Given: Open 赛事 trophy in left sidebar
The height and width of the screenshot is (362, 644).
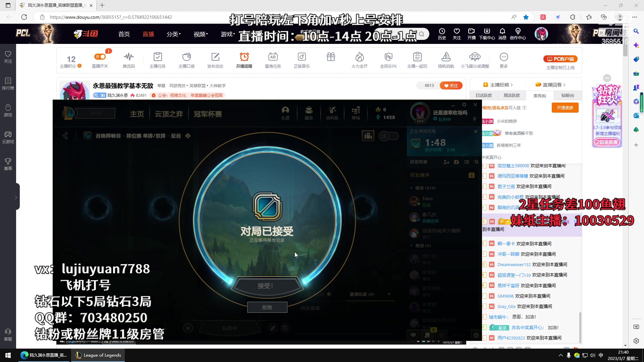Looking at the screenshot, I should click(x=8, y=164).
